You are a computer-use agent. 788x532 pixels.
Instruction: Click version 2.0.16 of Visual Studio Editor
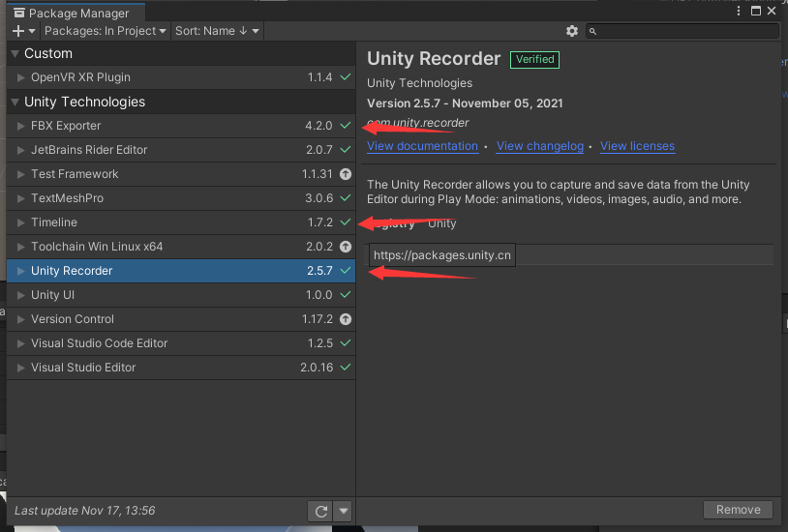coord(317,368)
